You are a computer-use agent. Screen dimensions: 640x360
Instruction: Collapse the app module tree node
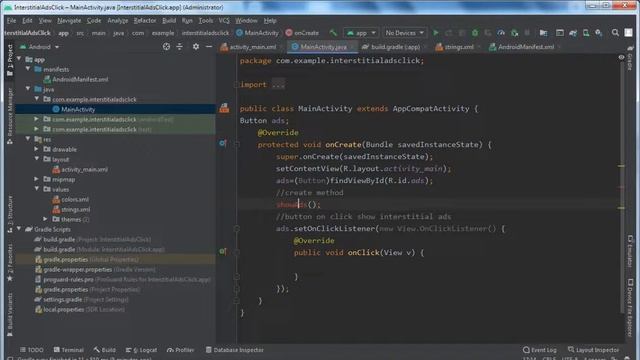[x=19, y=59]
